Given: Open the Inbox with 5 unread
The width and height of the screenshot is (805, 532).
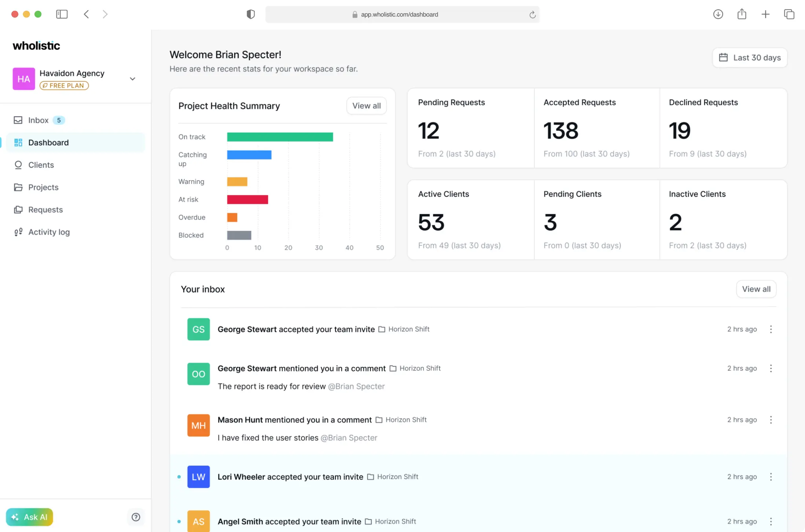Looking at the screenshot, I should click(x=38, y=120).
